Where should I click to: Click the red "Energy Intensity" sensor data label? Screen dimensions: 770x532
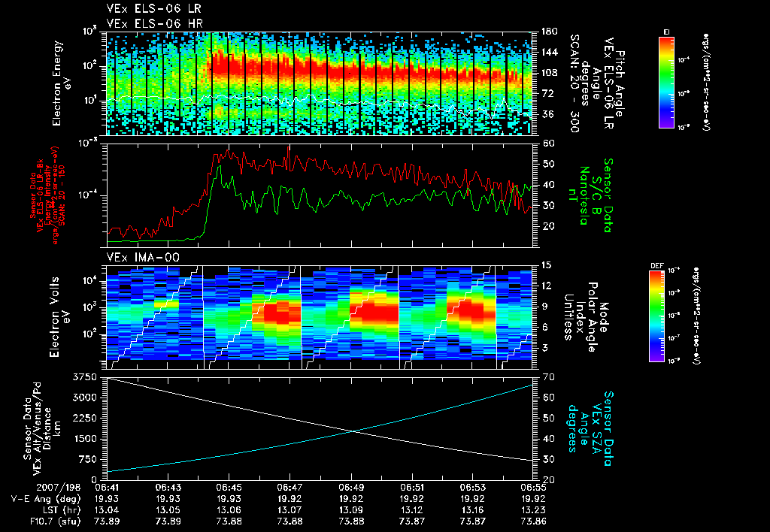[48, 195]
